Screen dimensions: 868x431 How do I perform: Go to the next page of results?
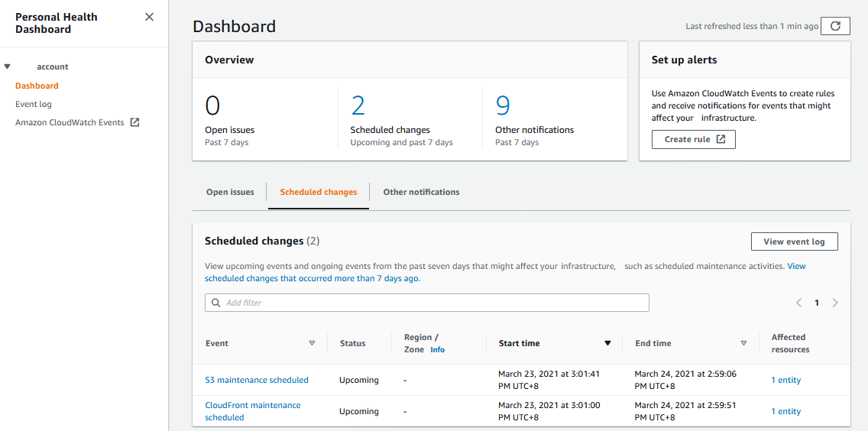pyautogui.click(x=835, y=303)
